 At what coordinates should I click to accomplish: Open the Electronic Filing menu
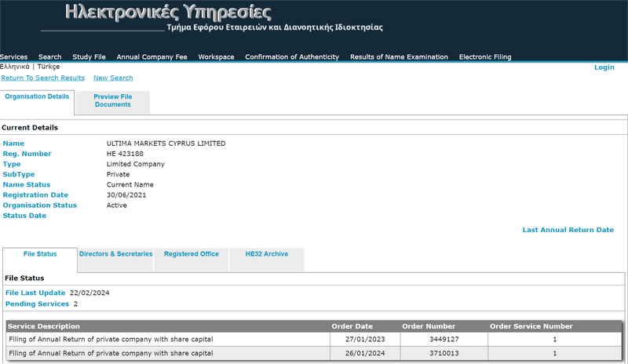pos(485,56)
